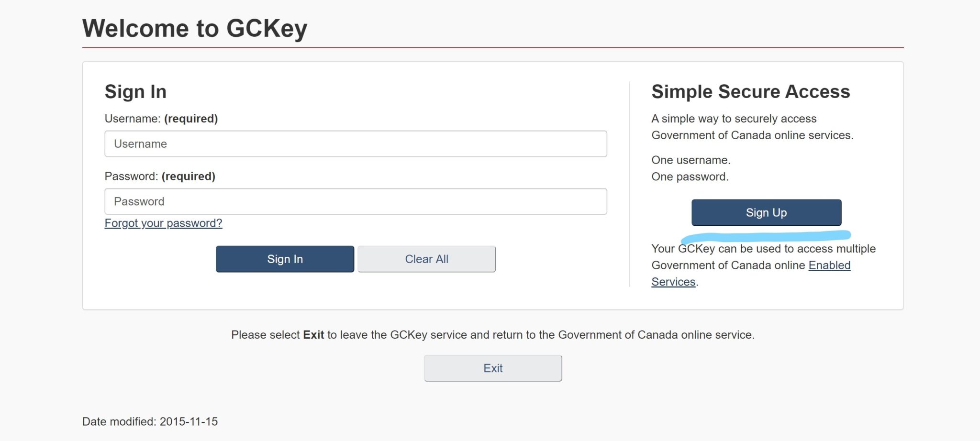Click the 'Password: (required)' label
The image size is (980, 441).
(x=160, y=176)
